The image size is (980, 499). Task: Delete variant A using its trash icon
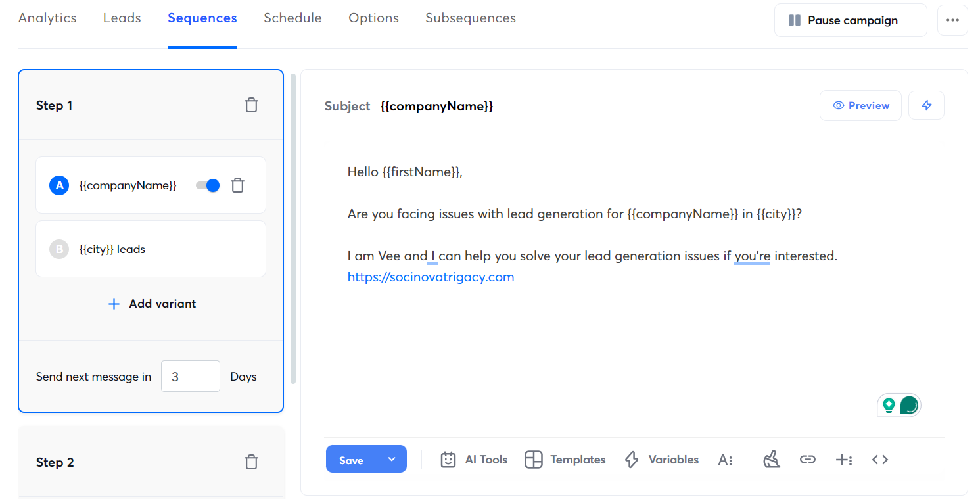pyautogui.click(x=238, y=186)
